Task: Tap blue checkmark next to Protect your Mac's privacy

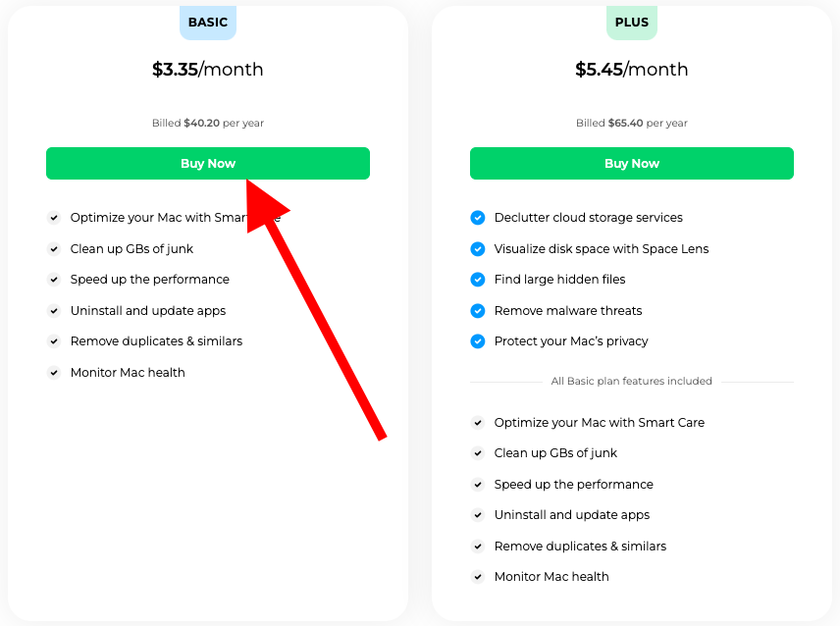Action: [478, 341]
